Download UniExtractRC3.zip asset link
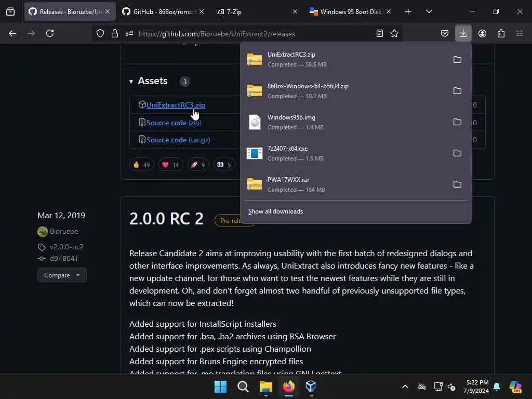Image resolution: width=532 pixels, height=399 pixels. tap(176, 105)
